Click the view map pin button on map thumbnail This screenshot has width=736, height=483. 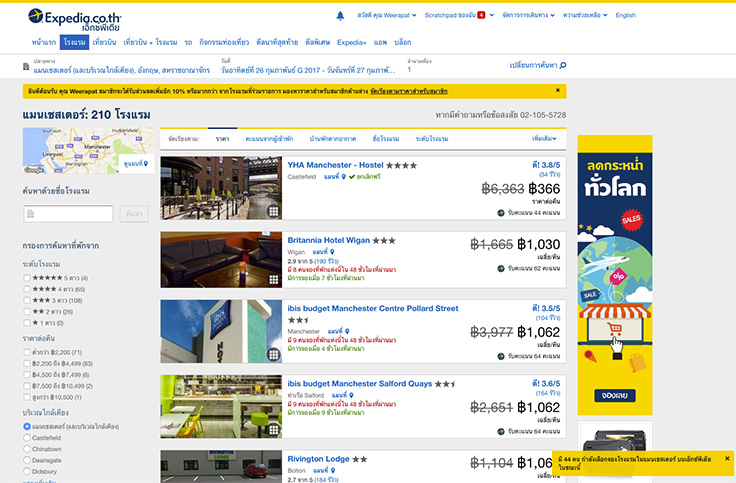136,163
